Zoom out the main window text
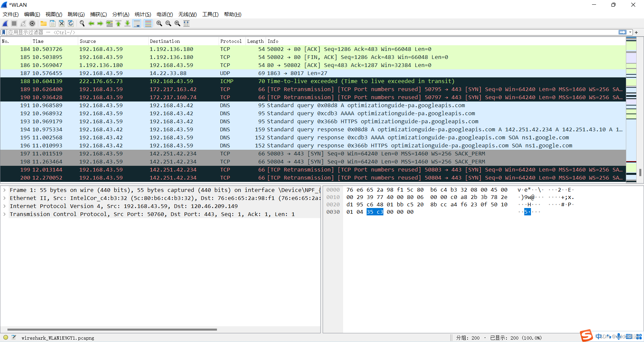Image resolution: width=644 pixels, height=342 pixels. coord(168,23)
